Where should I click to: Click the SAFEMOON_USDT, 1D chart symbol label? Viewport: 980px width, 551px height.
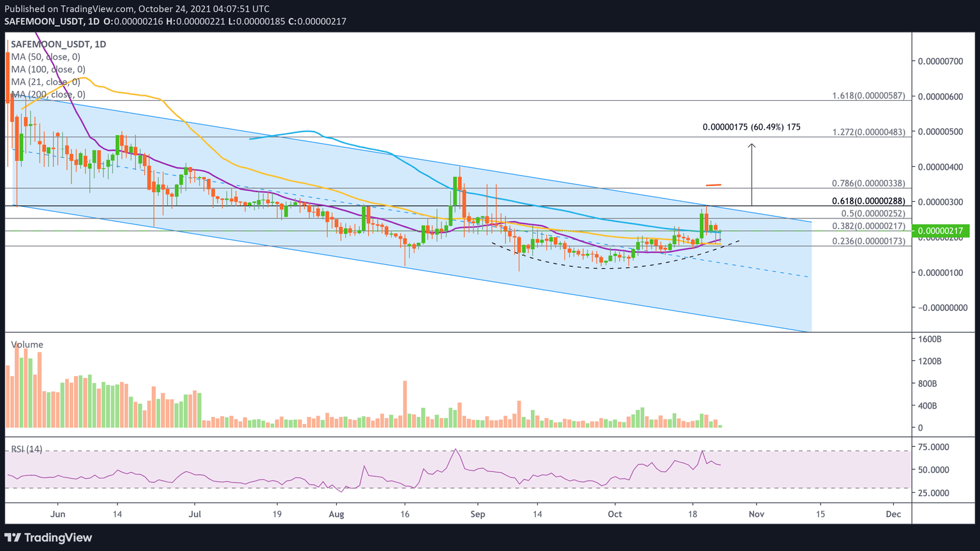(x=59, y=44)
